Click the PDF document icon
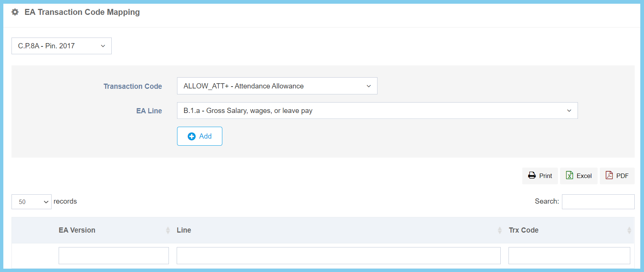 (609, 175)
